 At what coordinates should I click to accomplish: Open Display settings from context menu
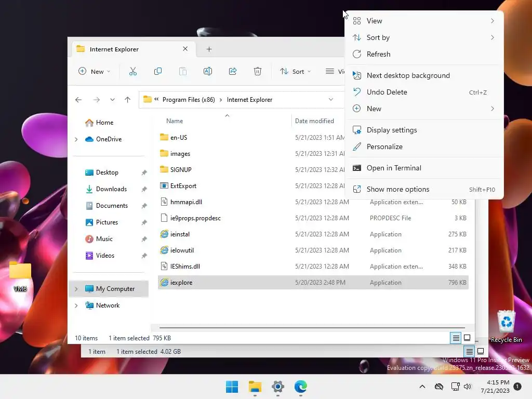click(424, 130)
